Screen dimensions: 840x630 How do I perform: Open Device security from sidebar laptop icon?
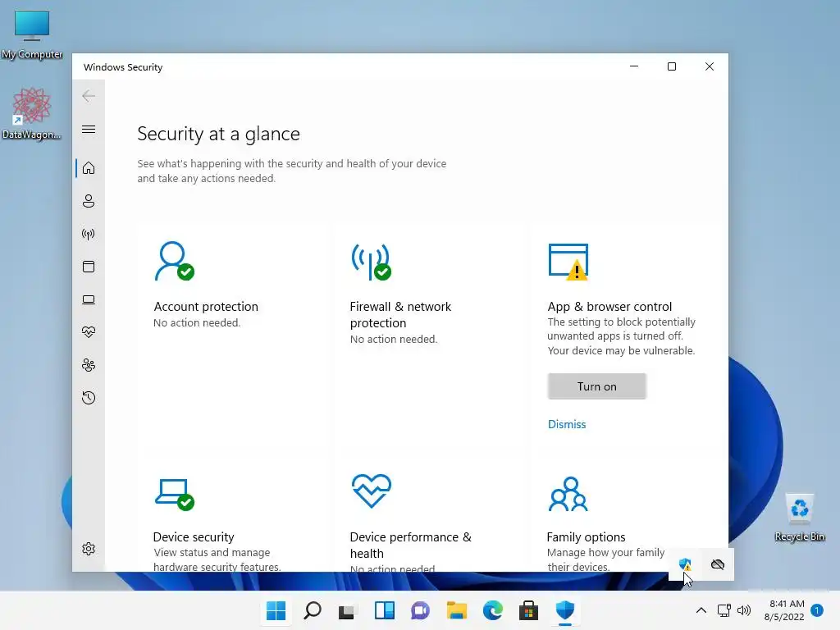pos(89,299)
